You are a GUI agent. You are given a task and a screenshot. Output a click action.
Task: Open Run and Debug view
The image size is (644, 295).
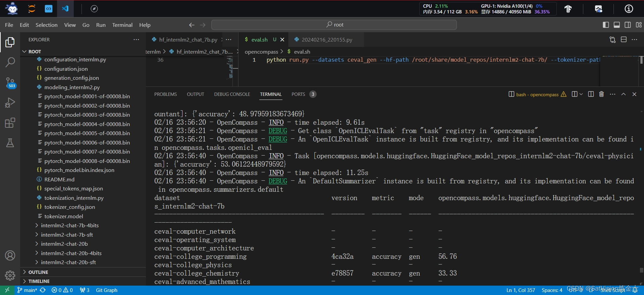tap(10, 103)
